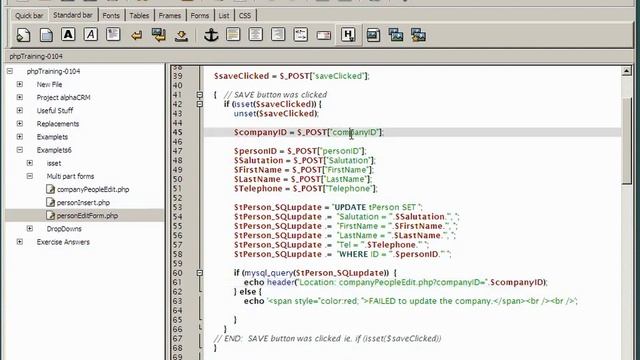Expand the Useful Stuff node

(20, 110)
